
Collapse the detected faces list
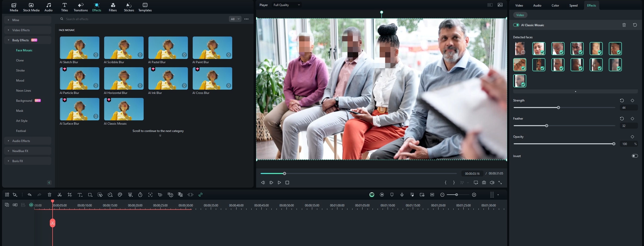(x=575, y=91)
